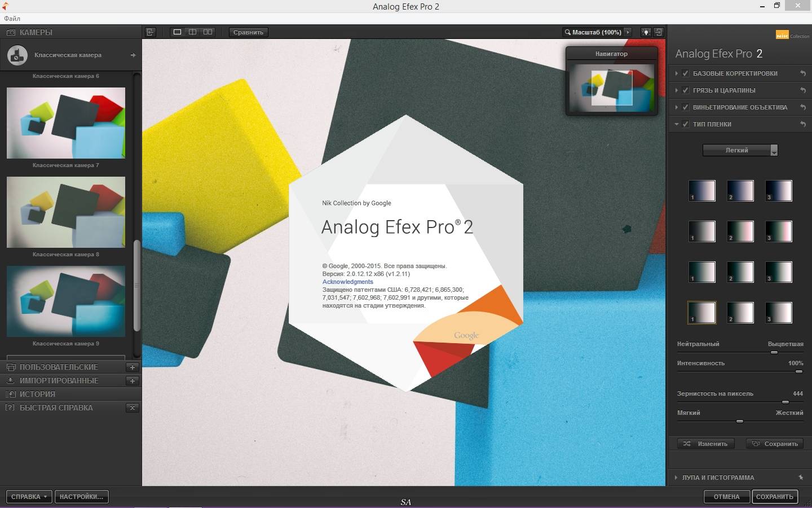Viewport: 812px width, 508px height.
Task: Toggle ГРЯЗЬ И ЦАРАПИНЫ checkbox
Action: (686, 90)
